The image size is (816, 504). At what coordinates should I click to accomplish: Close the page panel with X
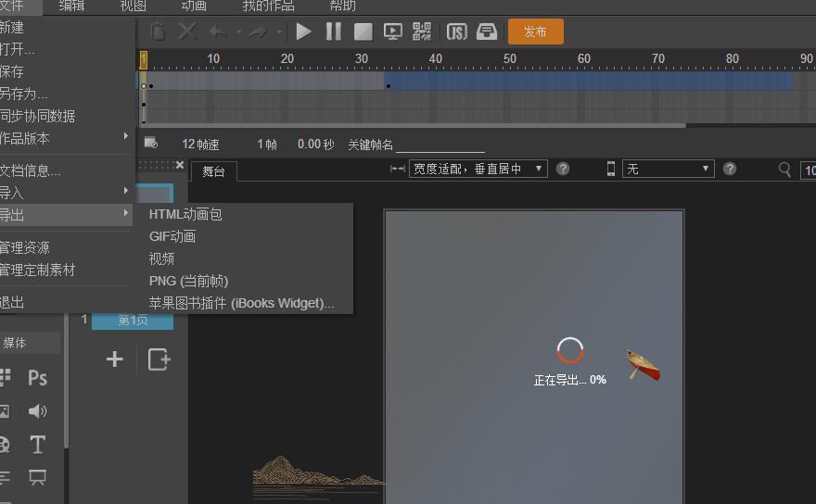tap(180, 165)
